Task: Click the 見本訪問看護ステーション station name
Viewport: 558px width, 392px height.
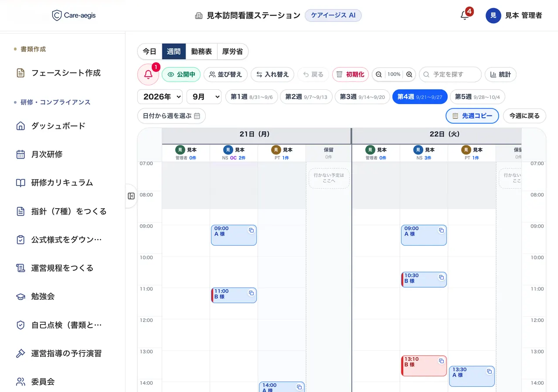Action: coord(253,15)
